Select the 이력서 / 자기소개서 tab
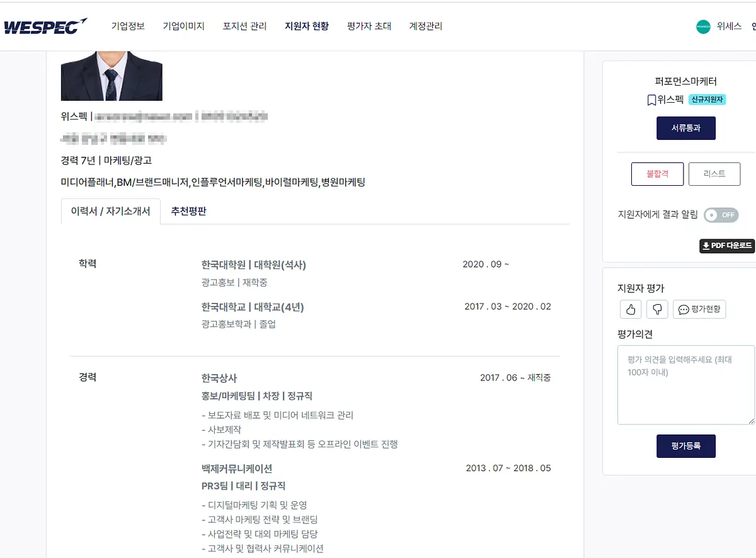The image size is (756, 558). pos(111,212)
